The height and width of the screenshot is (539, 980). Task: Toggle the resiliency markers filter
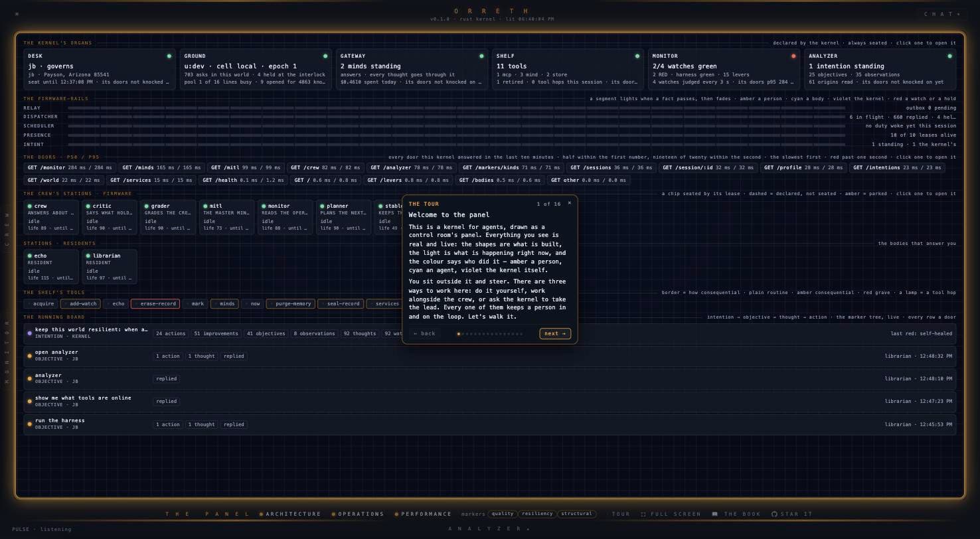pos(537,514)
